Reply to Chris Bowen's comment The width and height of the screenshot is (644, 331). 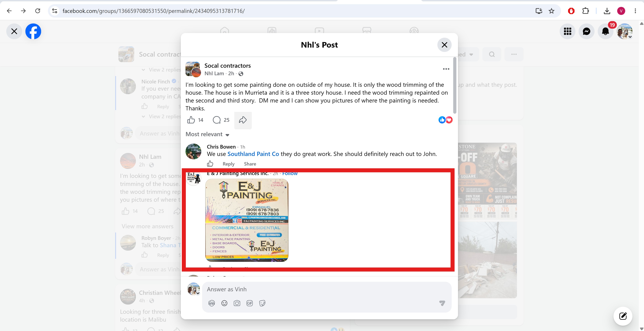click(x=228, y=164)
